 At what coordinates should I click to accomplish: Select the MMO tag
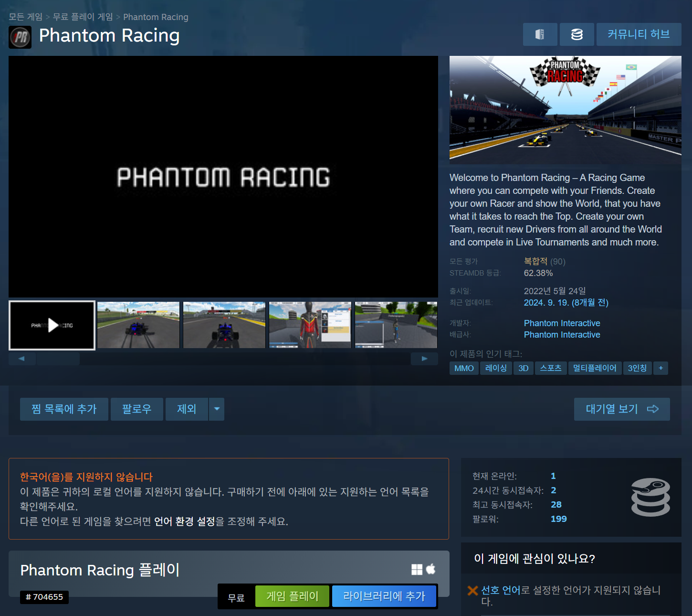[x=464, y=368]
